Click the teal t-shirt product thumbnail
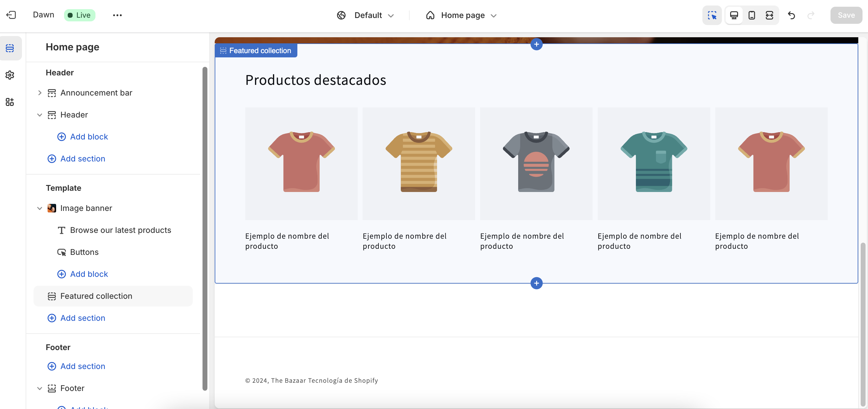868x409 pixels. tap(653, 164)
